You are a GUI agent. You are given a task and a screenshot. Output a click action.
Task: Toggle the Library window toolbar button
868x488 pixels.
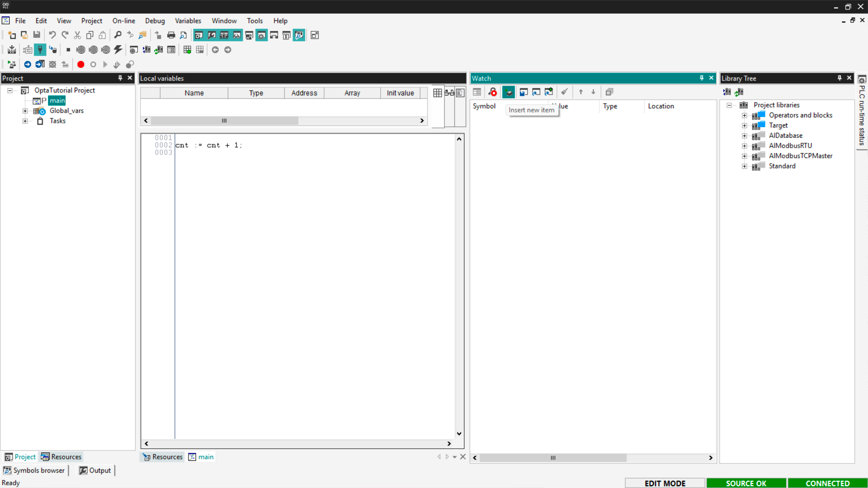coord(224,35)
